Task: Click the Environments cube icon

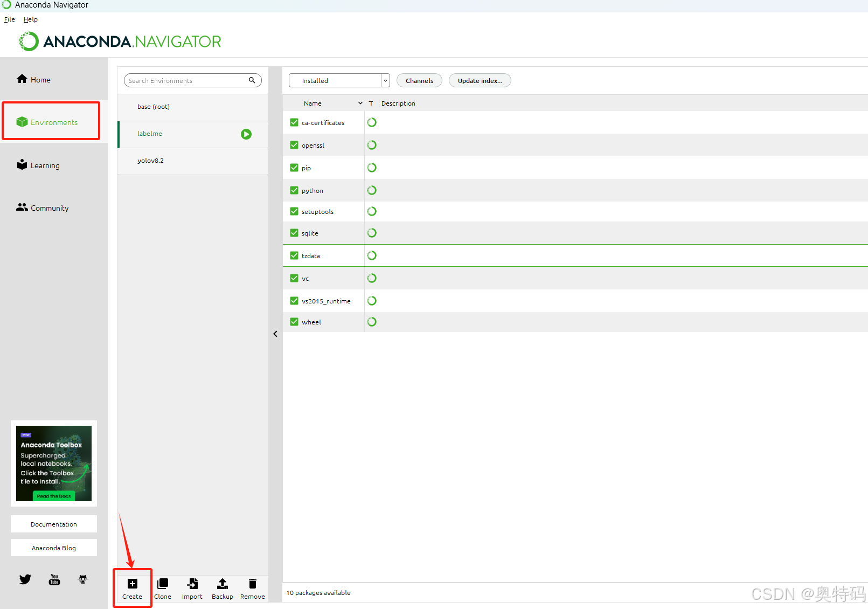Action: (x=22, y=122)
